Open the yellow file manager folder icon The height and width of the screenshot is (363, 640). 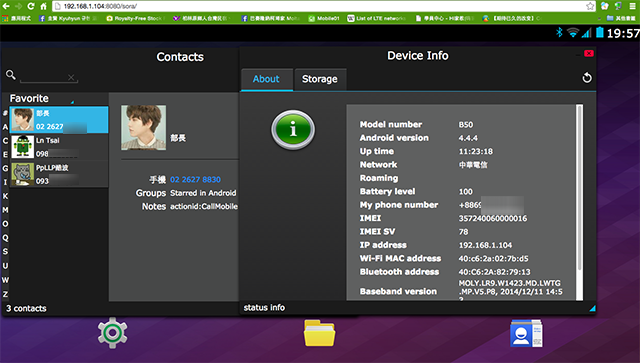pos(320,334)
